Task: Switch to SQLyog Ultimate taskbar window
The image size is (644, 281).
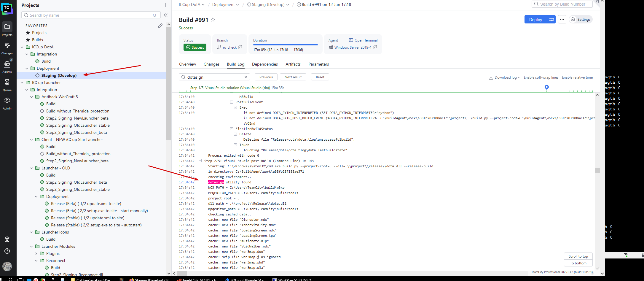Action: [244, 280]
